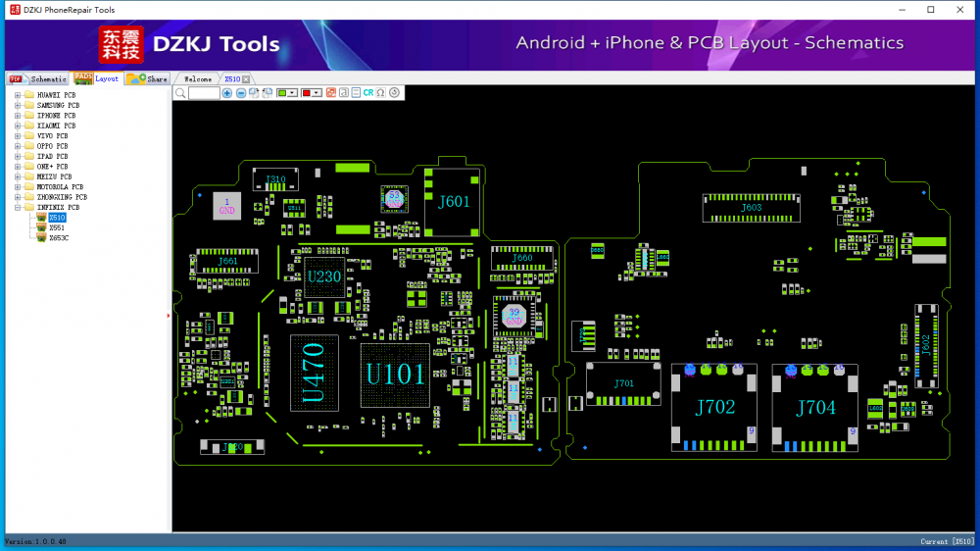Click the circular rotate icon in toolbar
980x551 pixels.
[x=394, y=93]
